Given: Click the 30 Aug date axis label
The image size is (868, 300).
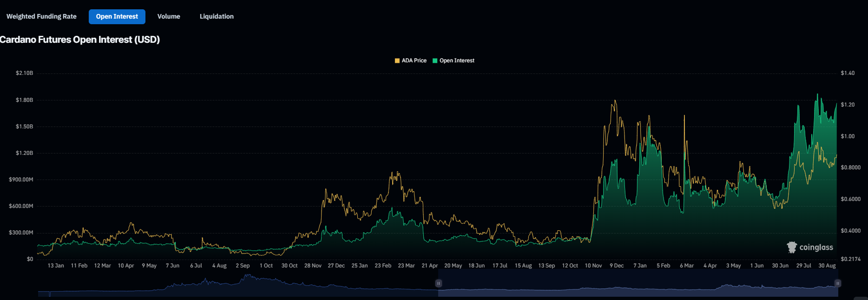Looking at the screenshot, I should [x=827, y=266].
